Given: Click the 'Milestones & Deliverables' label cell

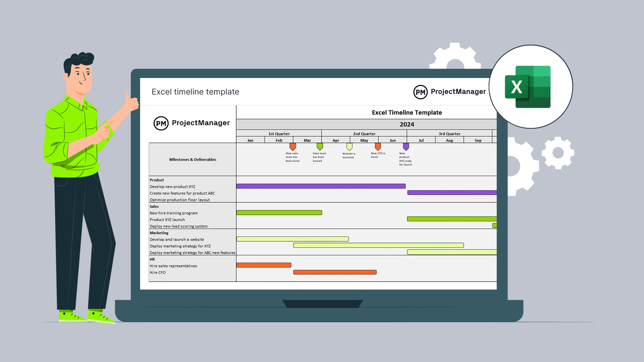Looking at the screenshot, I should pos(192,160).
